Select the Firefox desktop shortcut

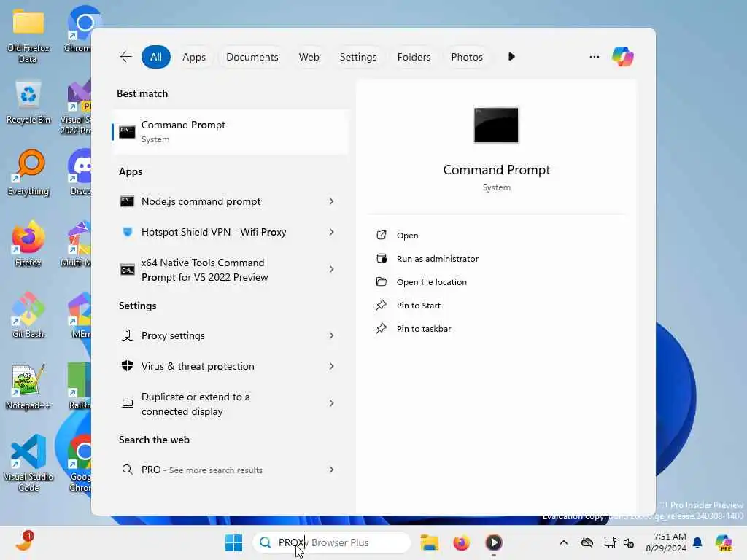pyautogui.click(x=28, y=244)
